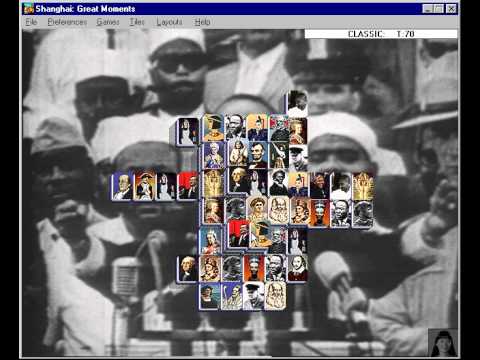Pick the bespectacled man tile in top row
Viewport: 480px width, 360px height.
coord(235,128)
